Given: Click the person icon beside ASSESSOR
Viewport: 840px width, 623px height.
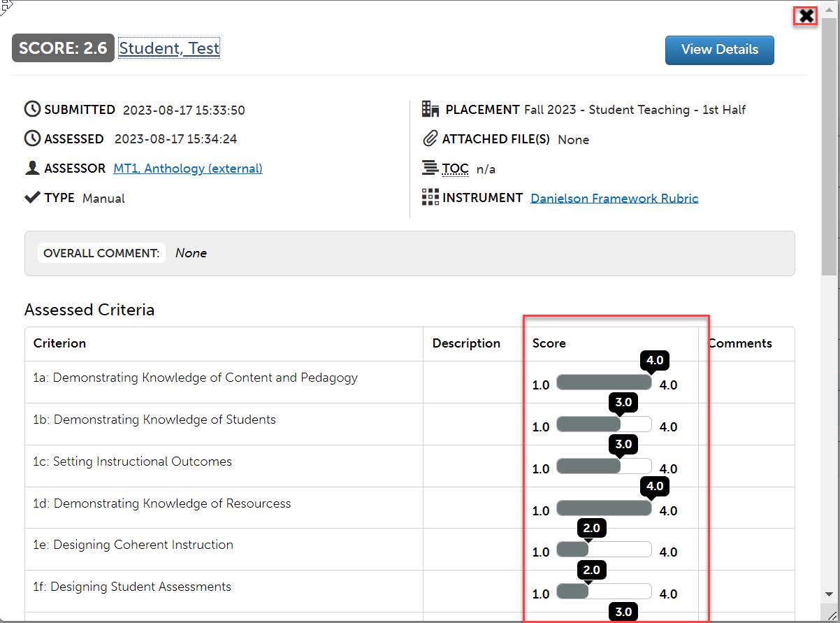Looking at the screenshot, I should tap(32, 168).
